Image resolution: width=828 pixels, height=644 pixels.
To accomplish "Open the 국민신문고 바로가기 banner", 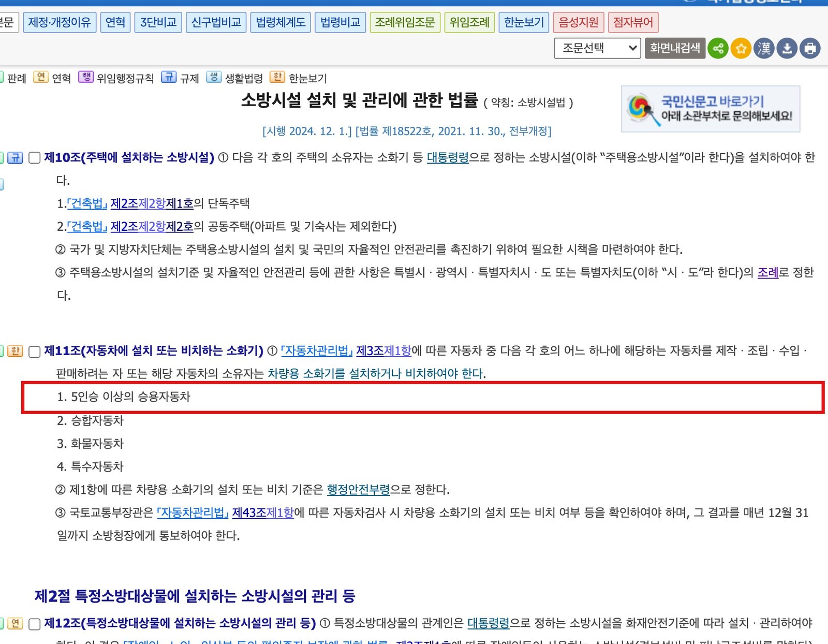I will pyautogui.click(x=711, y=109).
